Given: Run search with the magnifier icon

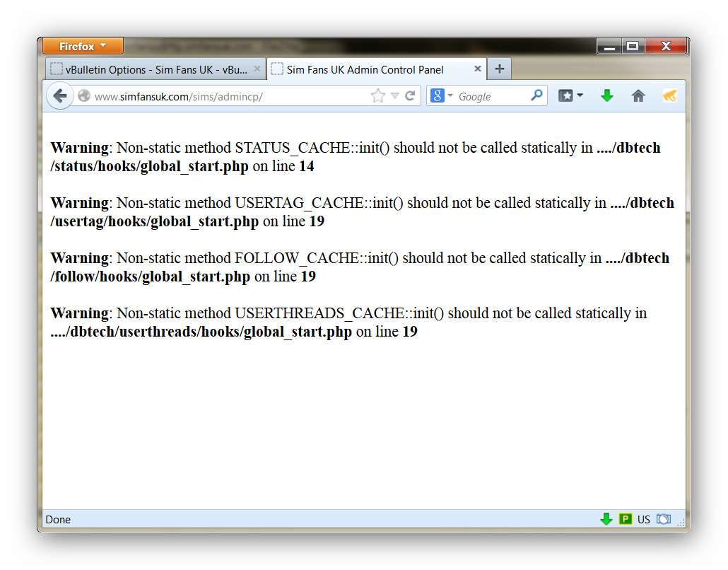Looking at the screenshot, I should [x=536, y=95].
